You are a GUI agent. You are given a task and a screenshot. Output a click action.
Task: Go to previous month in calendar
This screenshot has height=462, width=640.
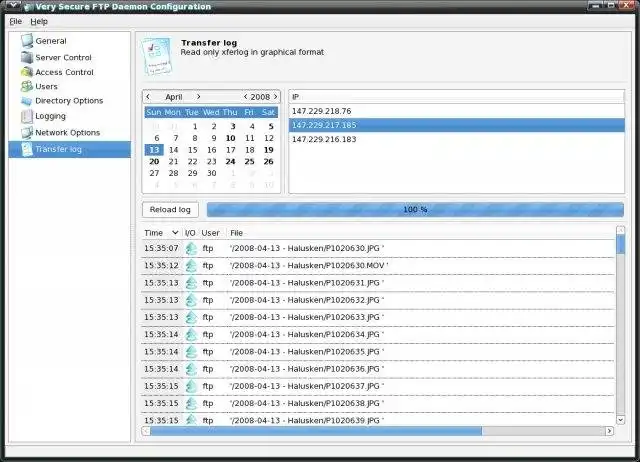coord(148,97)
